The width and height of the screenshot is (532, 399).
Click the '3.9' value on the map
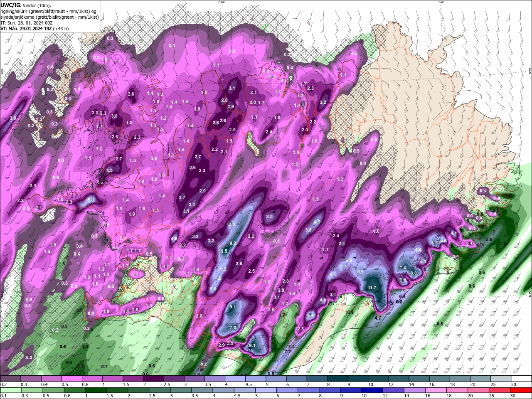coord(13,118)
